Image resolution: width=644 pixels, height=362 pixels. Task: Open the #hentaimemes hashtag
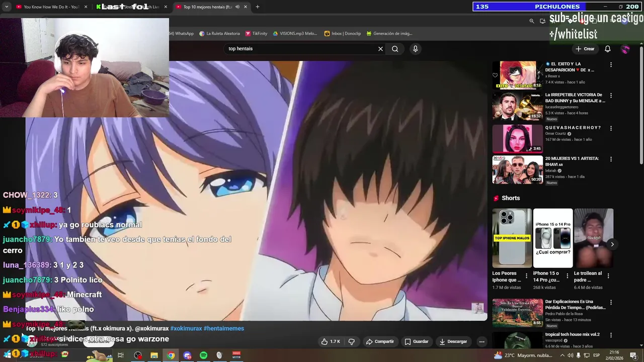224,328
